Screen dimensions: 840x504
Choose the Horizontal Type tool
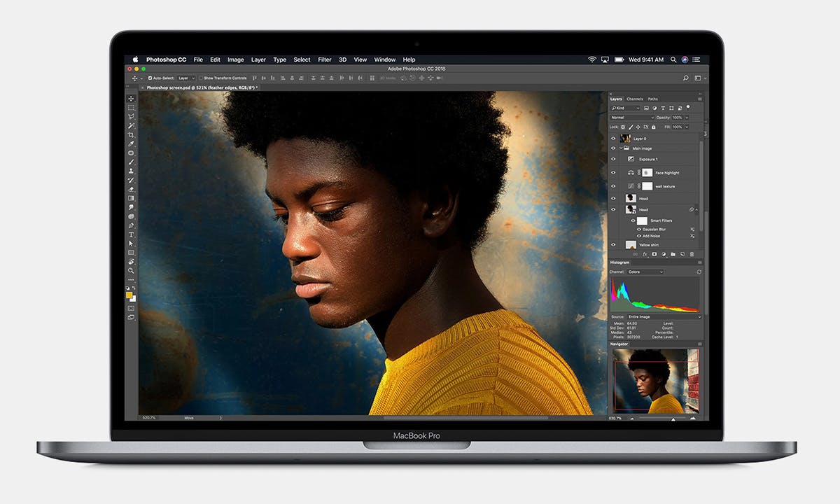131,234
